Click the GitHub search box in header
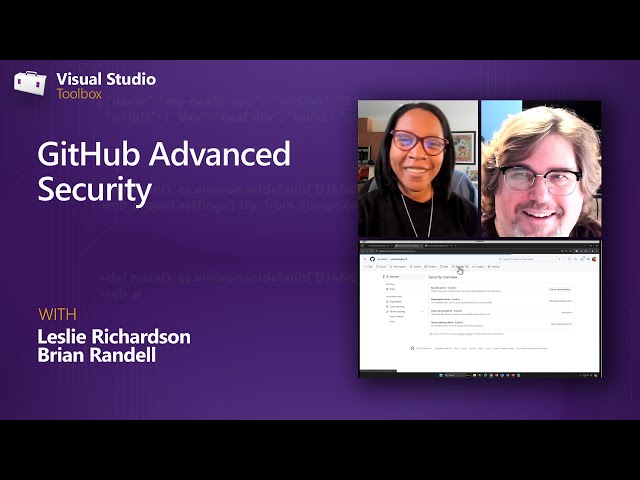640x480 pixels. pos(525,259)
